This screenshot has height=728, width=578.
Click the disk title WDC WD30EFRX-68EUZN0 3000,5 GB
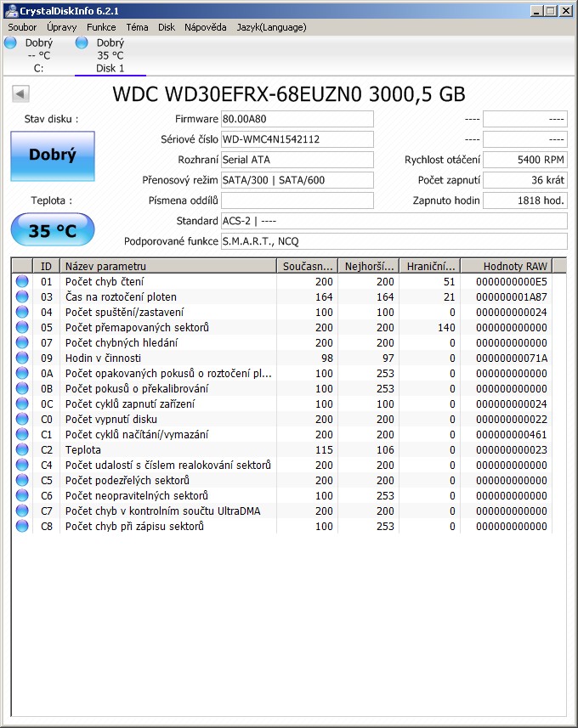click(288, 94)
